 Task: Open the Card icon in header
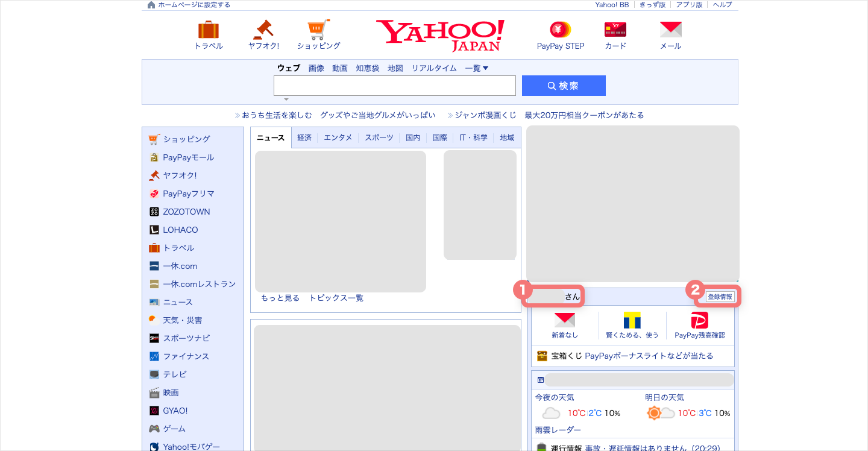click(x=615, y=30)
